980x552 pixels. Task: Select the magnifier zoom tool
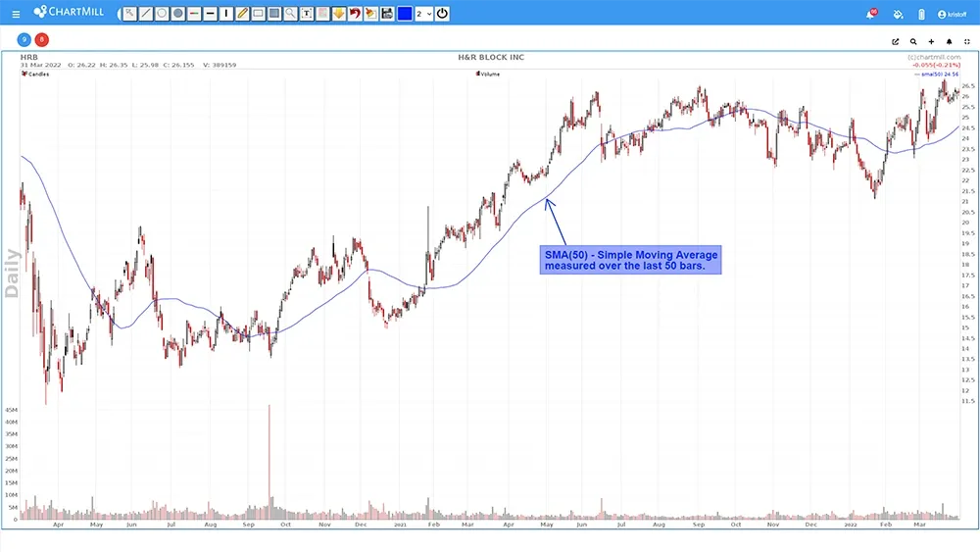point(291,13)
